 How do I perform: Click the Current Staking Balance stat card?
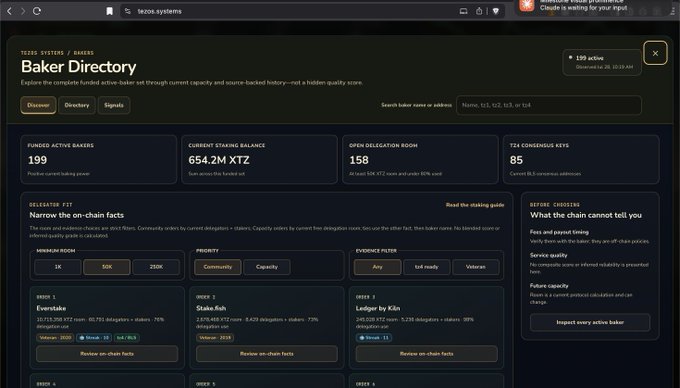(259, 159)
